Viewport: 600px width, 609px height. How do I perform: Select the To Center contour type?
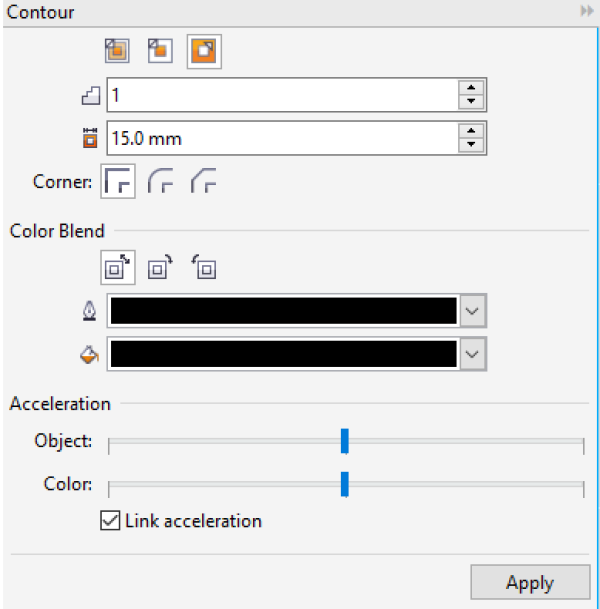[116, 51]
